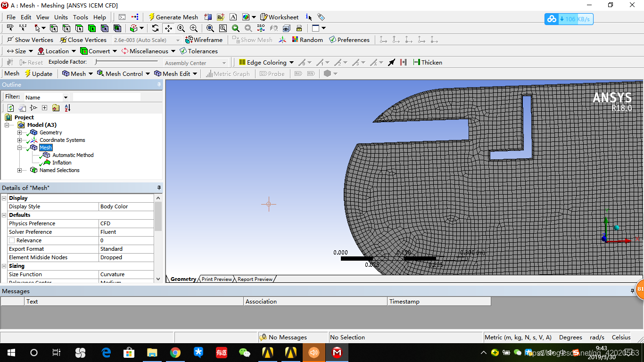Select the Face selection filter
644x362 pixels.
[x=79, y=28]
